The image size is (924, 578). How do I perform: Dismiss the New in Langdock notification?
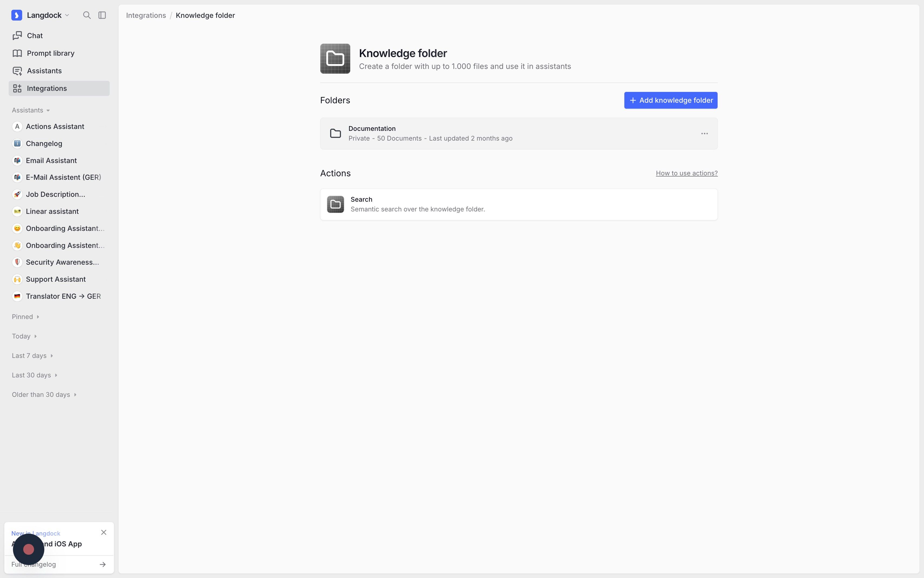point(103,532)
